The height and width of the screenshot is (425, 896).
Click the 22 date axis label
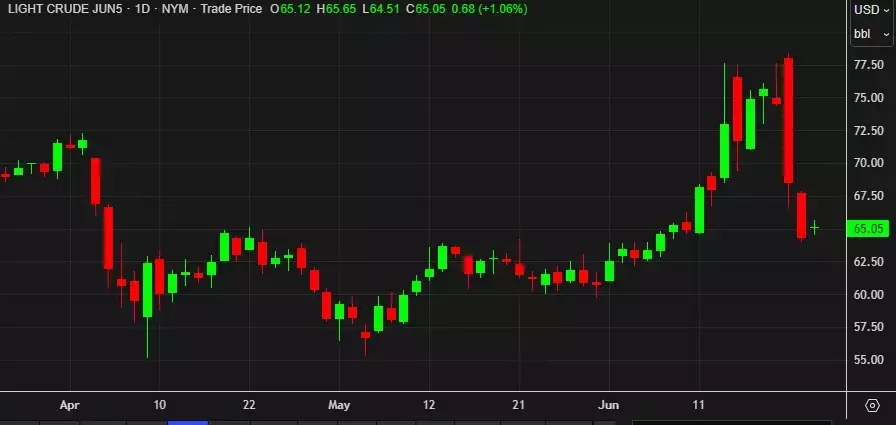coord(249,405)
